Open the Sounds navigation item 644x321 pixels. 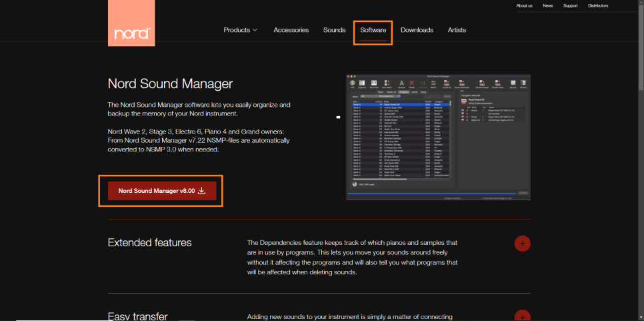pyautogui.click(x=334, y=30)
